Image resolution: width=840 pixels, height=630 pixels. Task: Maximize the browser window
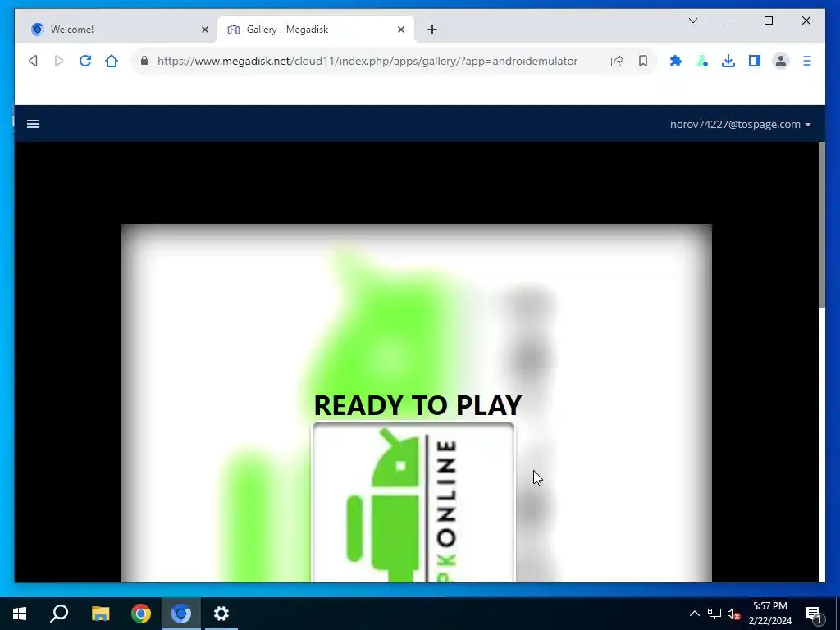tap(768, 21)
